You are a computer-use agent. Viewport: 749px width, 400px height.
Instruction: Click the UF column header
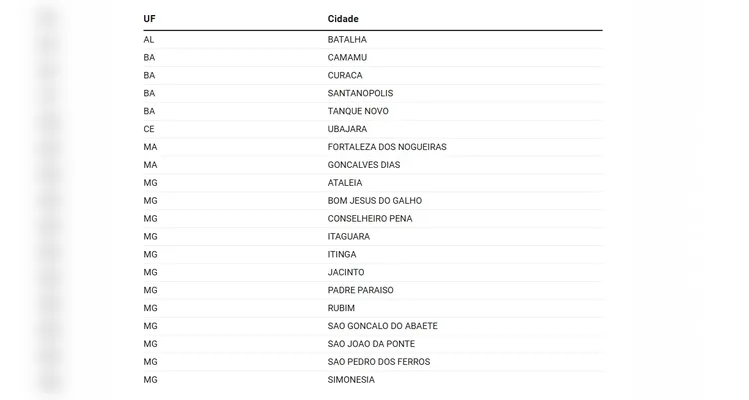coord(149,19)
